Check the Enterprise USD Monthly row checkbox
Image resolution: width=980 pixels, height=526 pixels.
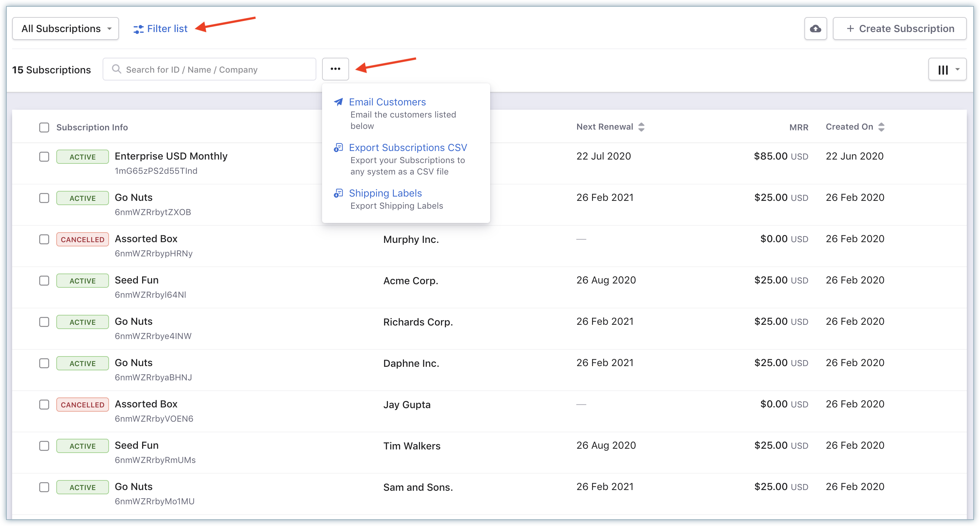click(44, 157)
